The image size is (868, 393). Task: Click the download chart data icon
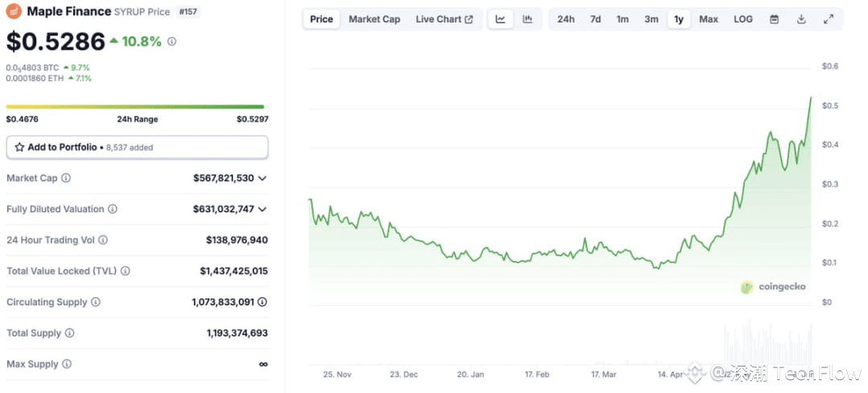[x=801, y=19]
